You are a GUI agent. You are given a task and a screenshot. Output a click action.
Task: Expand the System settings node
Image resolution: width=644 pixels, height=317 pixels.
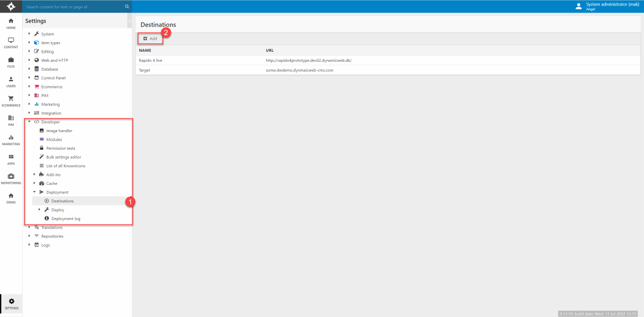click(30, 34)
